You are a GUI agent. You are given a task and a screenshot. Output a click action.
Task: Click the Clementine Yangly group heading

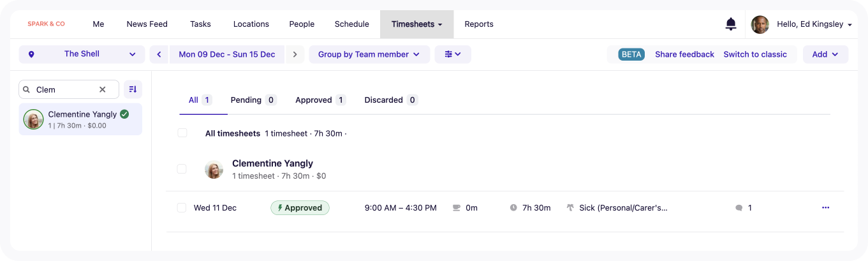coord(272,163)
